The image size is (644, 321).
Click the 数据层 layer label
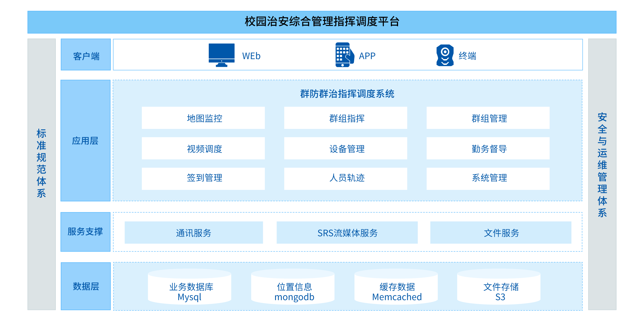(x=86, y=286)
